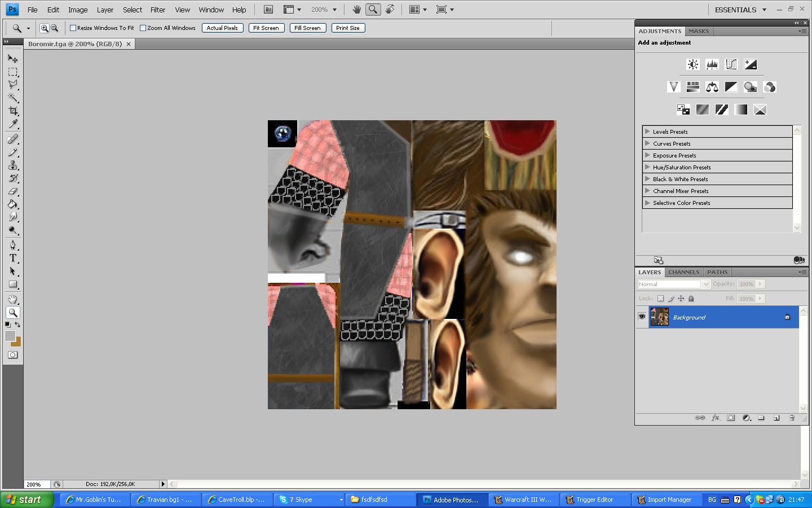
Task: Select the History Brush tool
Action: click(13, 178)
